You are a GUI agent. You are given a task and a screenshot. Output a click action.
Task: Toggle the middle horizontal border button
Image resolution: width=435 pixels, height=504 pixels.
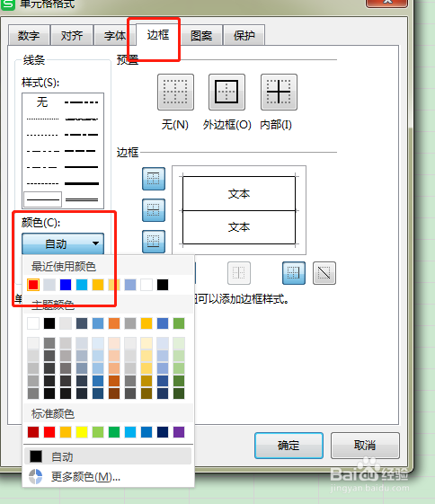point(154,210)
